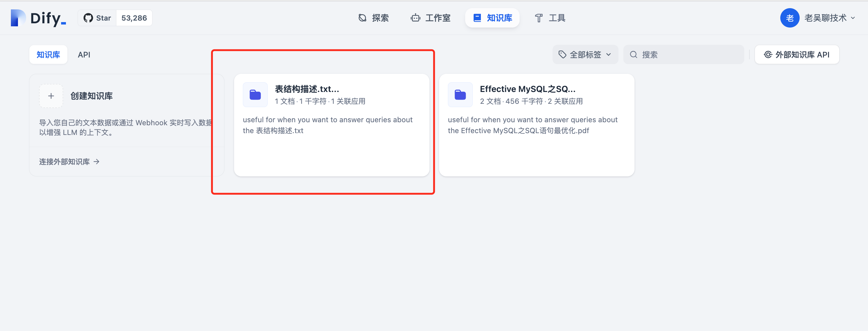Click the tag icon in 全部标签
The height and width of the screenshot is (331, 868).
[x=562, y=54]
